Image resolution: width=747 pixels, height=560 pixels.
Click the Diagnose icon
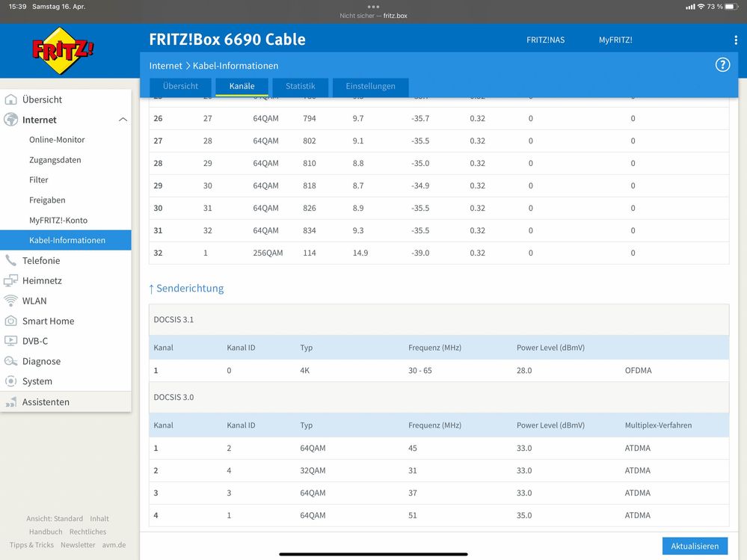10,361
